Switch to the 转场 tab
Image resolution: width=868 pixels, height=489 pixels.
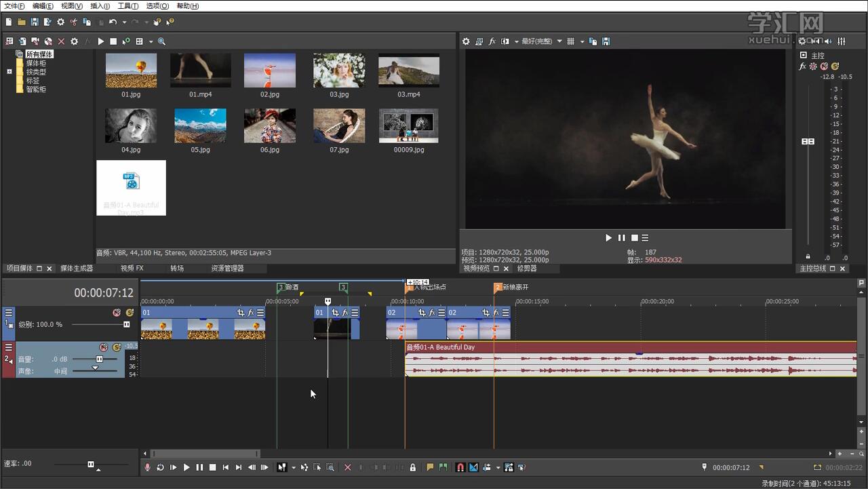(177, 269)
